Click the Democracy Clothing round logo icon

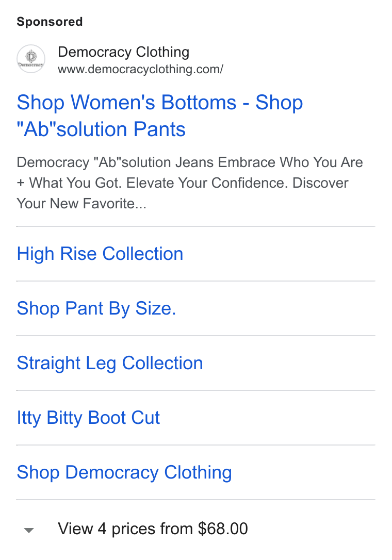(31, 59)
